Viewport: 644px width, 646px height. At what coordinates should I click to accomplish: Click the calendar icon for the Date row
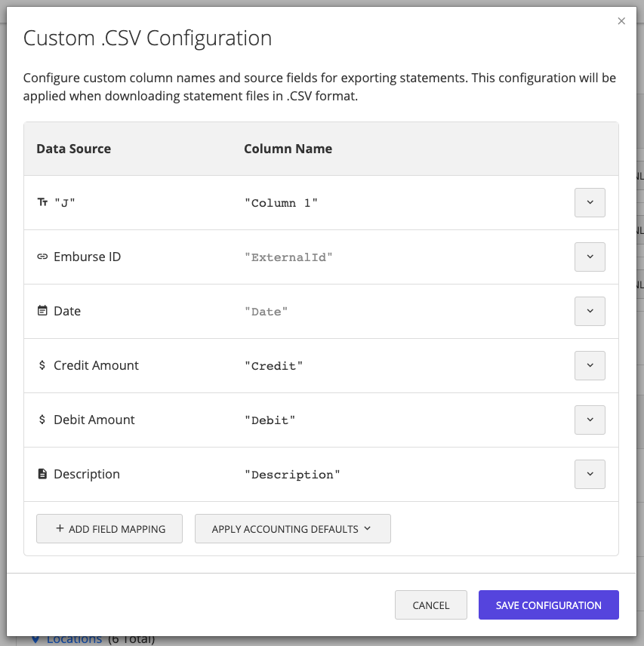pos(43,311)
